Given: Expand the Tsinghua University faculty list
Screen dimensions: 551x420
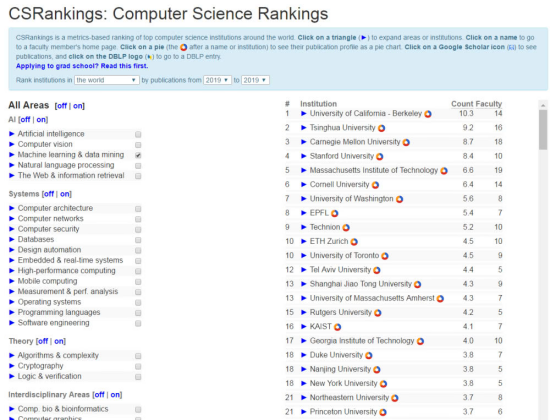Looking at the screenshot, I should [304, 128].
